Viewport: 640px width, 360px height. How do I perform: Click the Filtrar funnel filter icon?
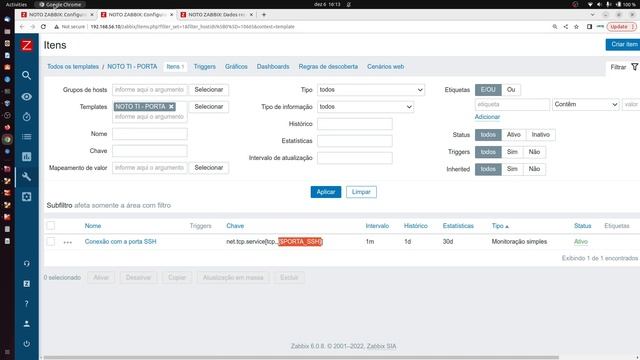tap(634, 67)
